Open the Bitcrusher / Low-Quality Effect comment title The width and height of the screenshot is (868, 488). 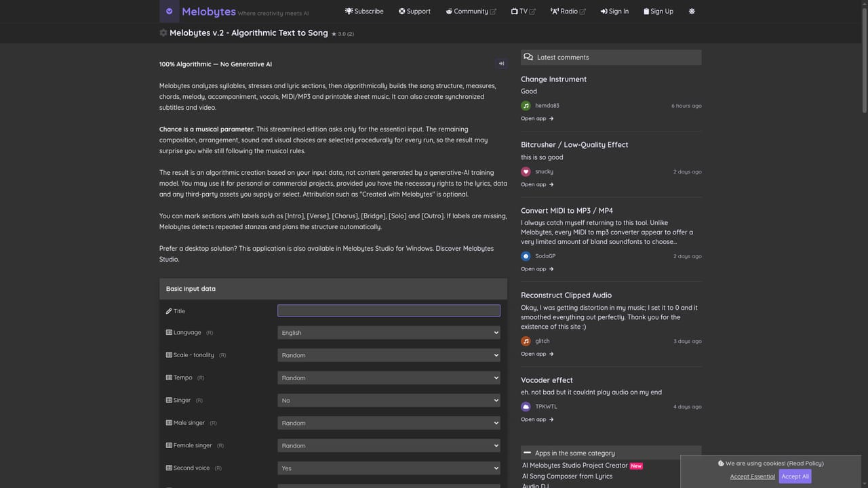pos(574,145)
